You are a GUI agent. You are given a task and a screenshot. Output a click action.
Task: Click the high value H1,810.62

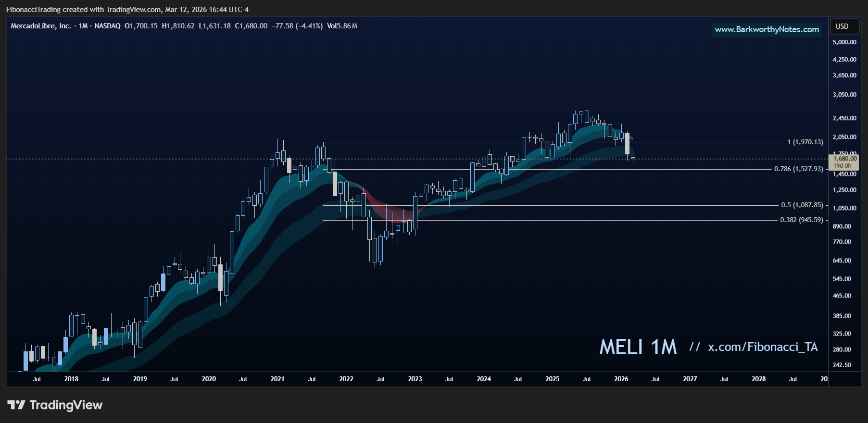point(178,26)
